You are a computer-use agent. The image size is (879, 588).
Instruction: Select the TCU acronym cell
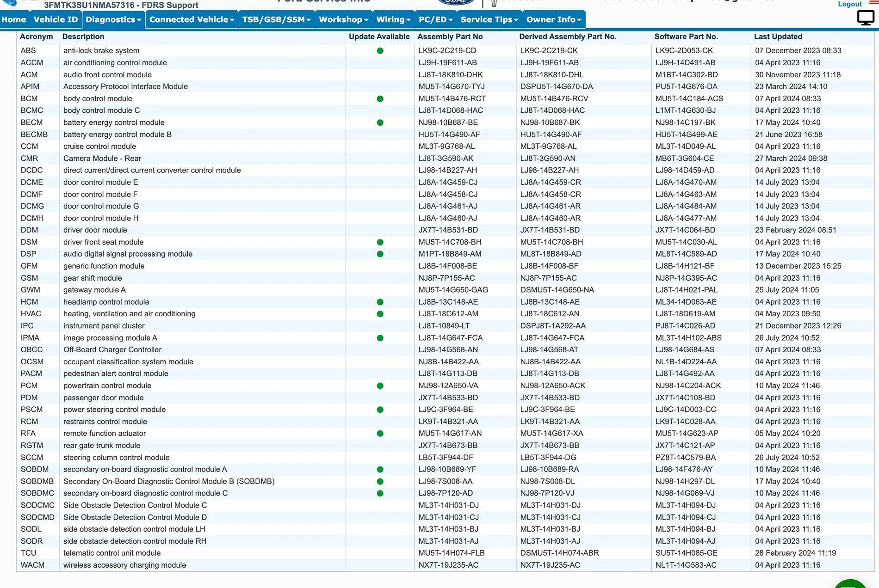[x=28, y=553]
